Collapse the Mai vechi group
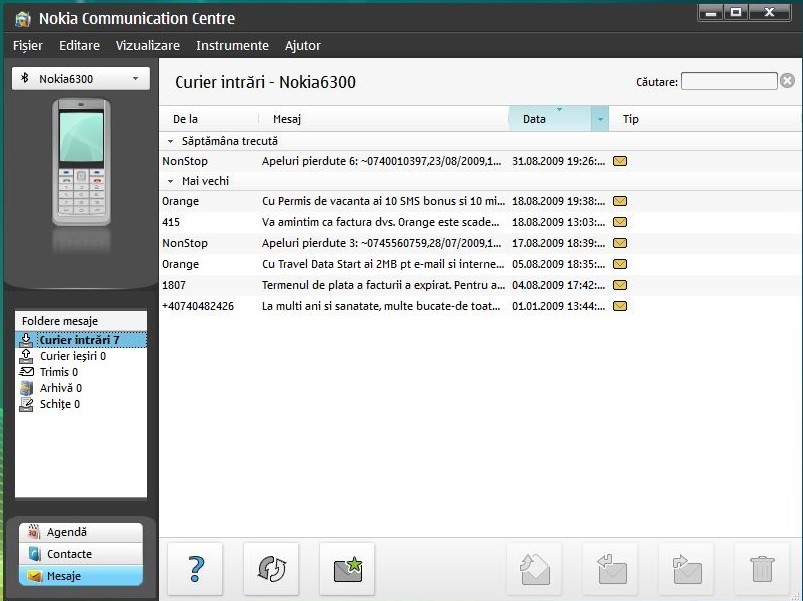The image size is (803, 601). (171, 181)
